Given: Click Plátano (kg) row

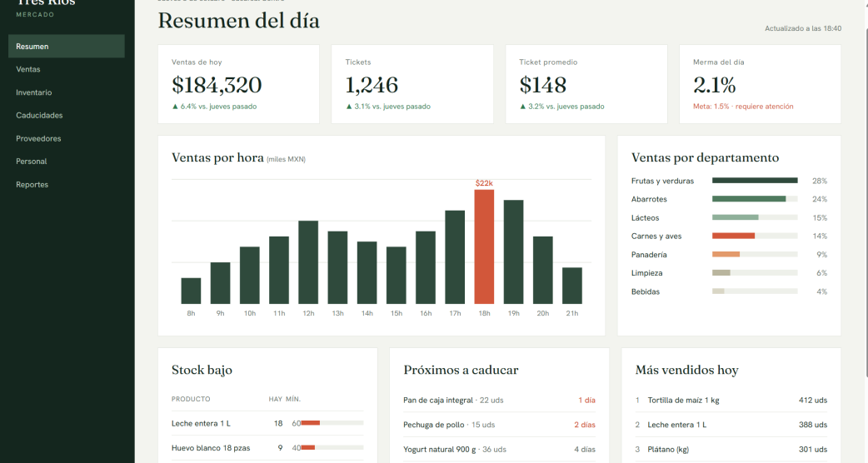Looking at the screenshot, I should 731,449.
